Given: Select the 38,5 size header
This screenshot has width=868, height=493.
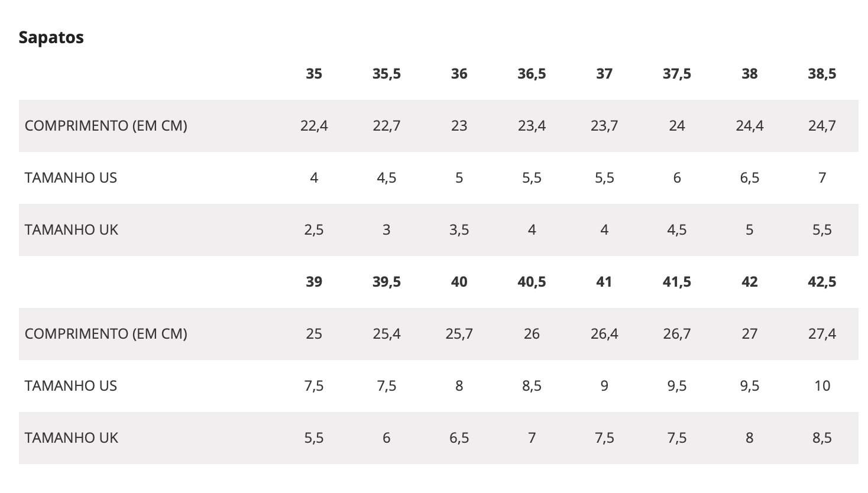Looking at the screenshot, I should [822, 74].
